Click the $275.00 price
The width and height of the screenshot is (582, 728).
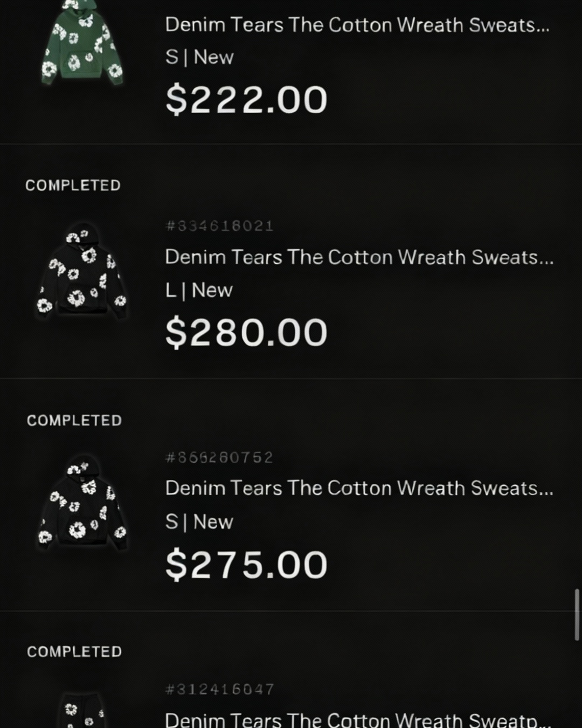pos(246,565)
